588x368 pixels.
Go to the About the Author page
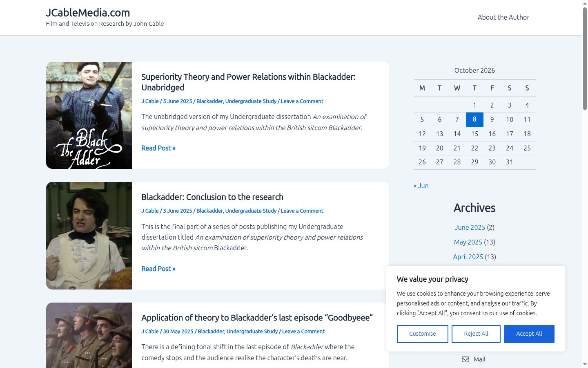pyautogui.click(x=503, y=17)
